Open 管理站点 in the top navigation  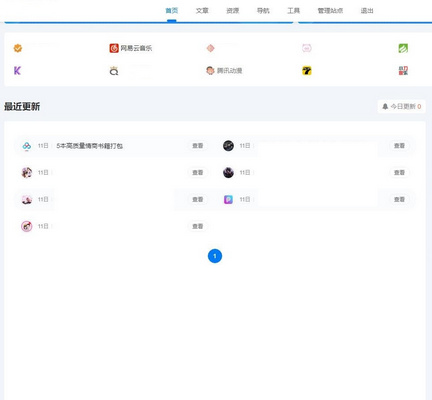(x=330, y=11)
